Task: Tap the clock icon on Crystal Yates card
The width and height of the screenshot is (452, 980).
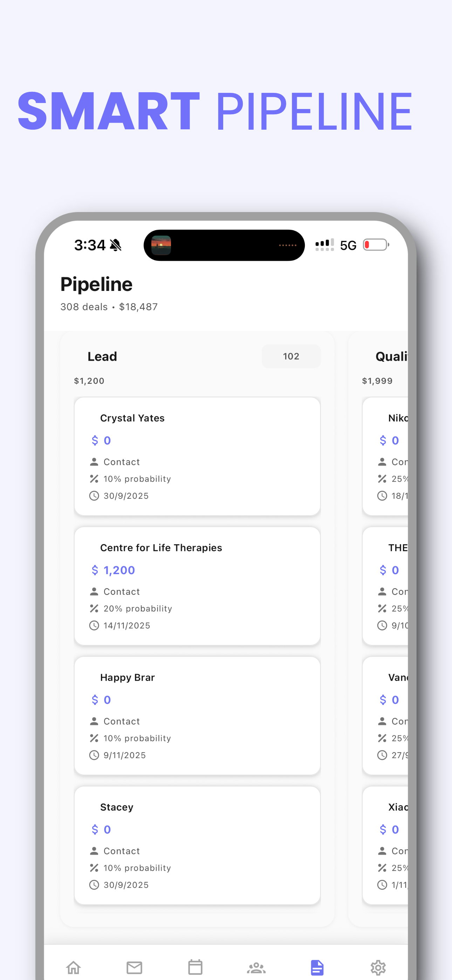Action: click(94, 496)
